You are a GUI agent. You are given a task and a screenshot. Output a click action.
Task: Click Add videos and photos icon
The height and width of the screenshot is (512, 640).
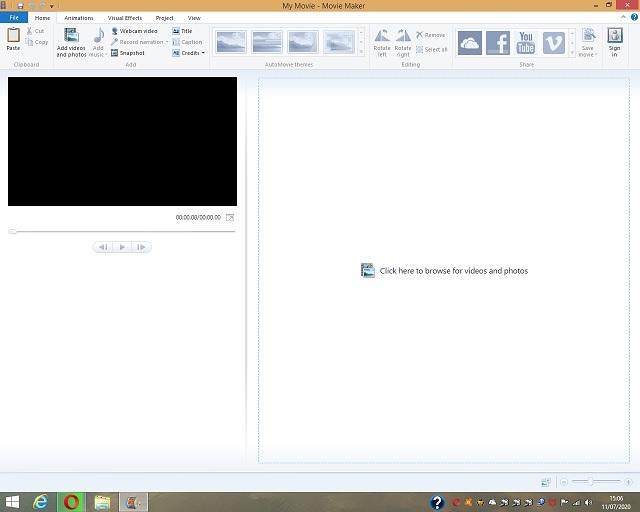coord(71,36)
